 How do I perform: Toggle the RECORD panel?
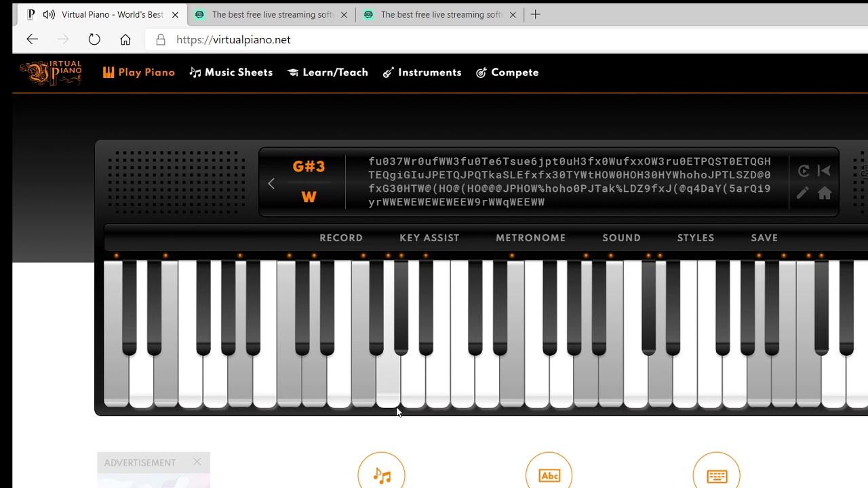(341, 238)
